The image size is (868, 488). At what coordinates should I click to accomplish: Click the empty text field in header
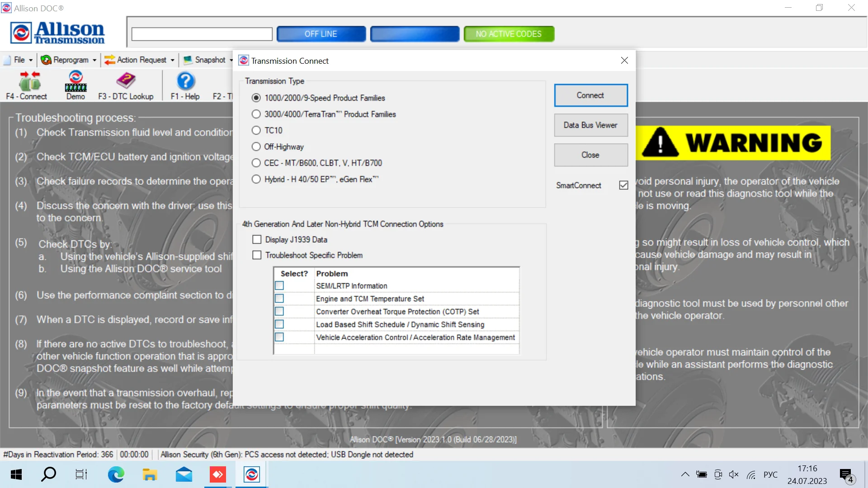(x=202, y=34)
